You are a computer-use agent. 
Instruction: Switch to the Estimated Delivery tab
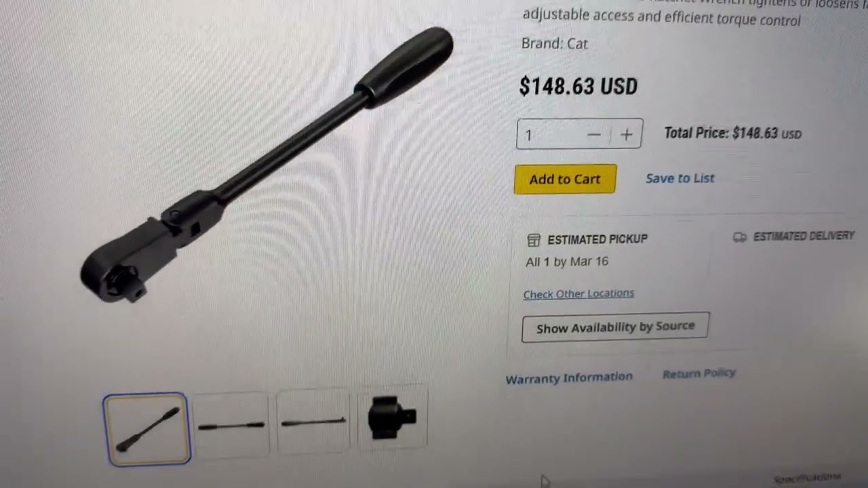794,237
